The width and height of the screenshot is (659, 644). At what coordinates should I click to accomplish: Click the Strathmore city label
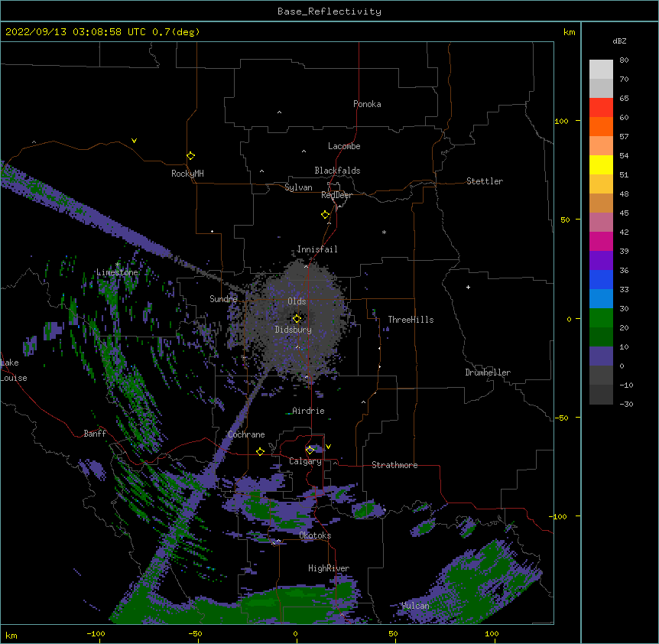coord(394,465)
